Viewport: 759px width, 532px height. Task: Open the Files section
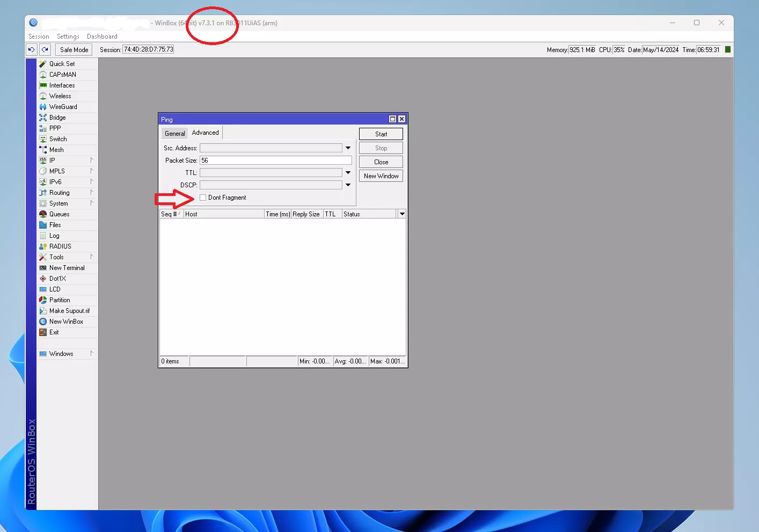tap(55, 225)
